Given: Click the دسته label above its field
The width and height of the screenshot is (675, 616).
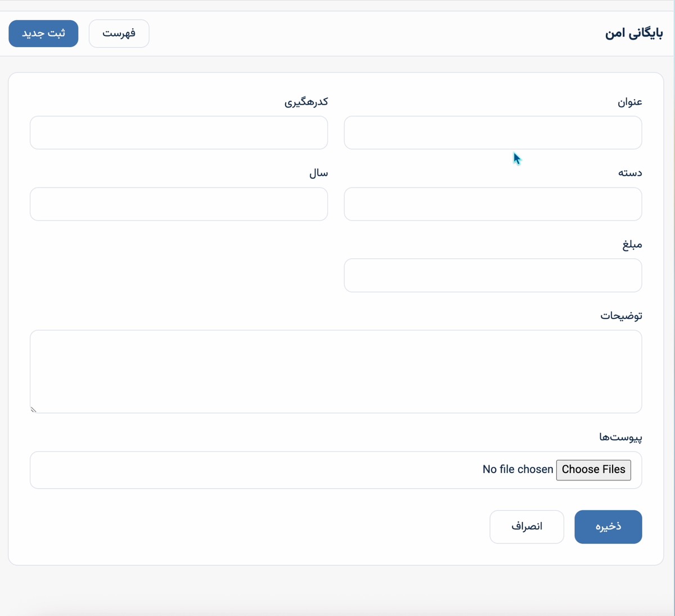Looking at the screenshot, I should click(x=630, y=173).
